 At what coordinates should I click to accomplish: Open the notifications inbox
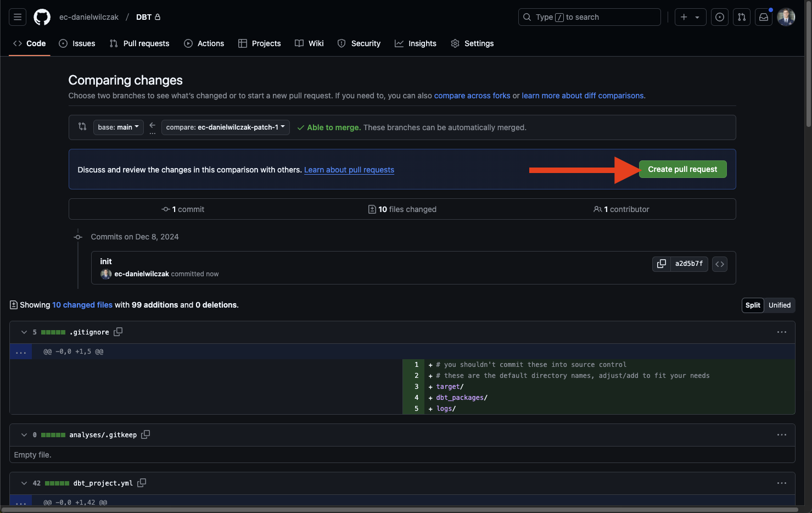pyautogui.click(x=764, y=17)
